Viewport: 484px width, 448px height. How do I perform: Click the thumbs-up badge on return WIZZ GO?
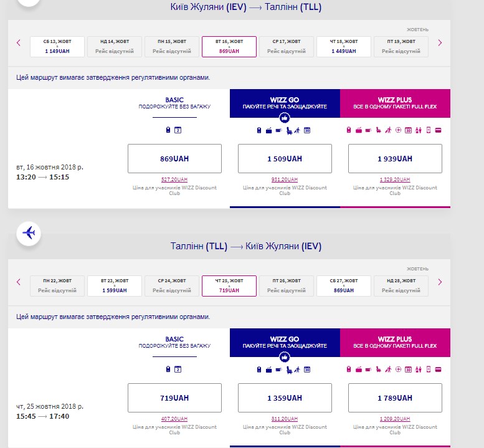coord(285,357)
